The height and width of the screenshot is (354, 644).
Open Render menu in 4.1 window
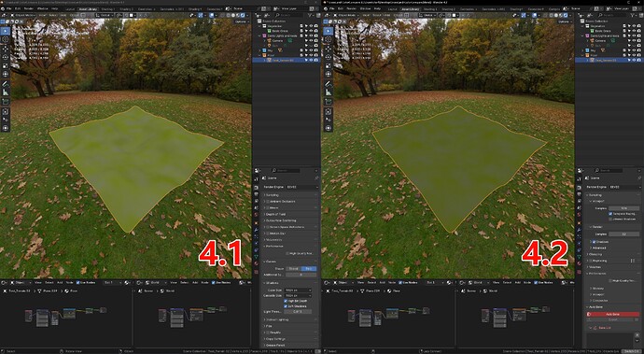coord(29,8)
